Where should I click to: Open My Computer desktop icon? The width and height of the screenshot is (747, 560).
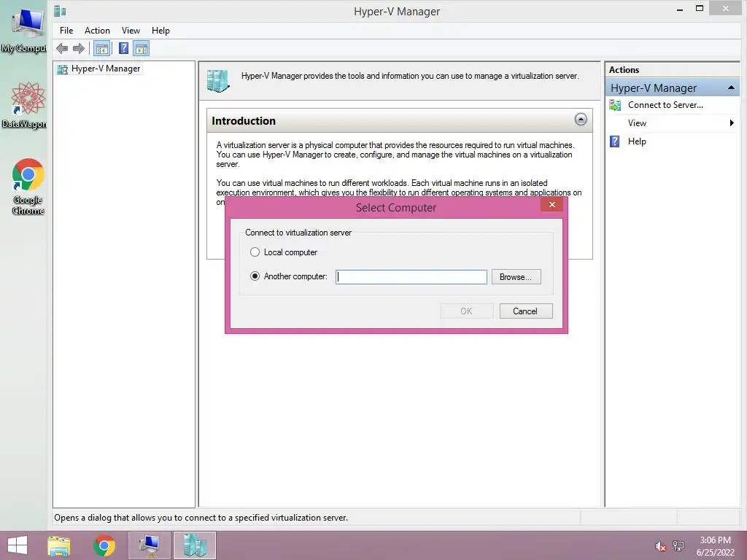coord(27,29)
